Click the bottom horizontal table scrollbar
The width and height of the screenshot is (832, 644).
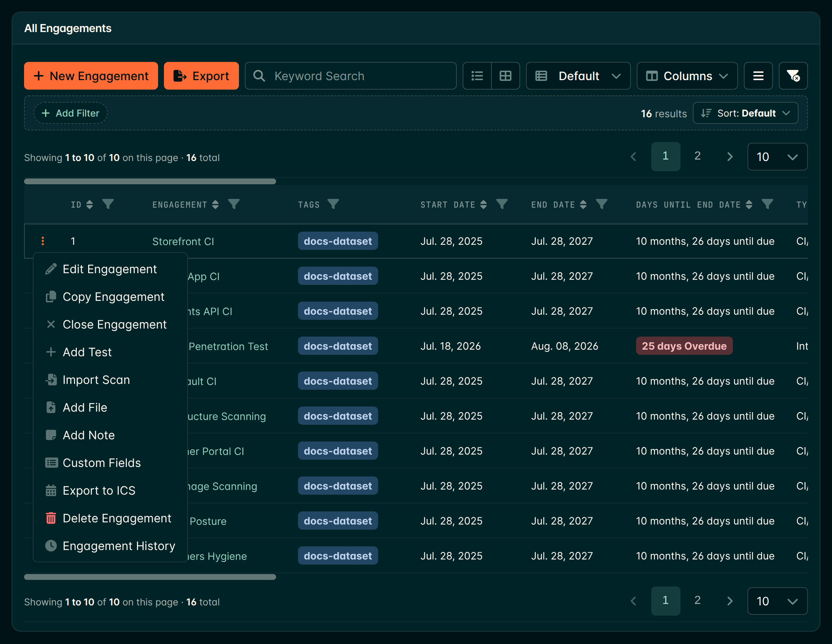tap(150, 577)
